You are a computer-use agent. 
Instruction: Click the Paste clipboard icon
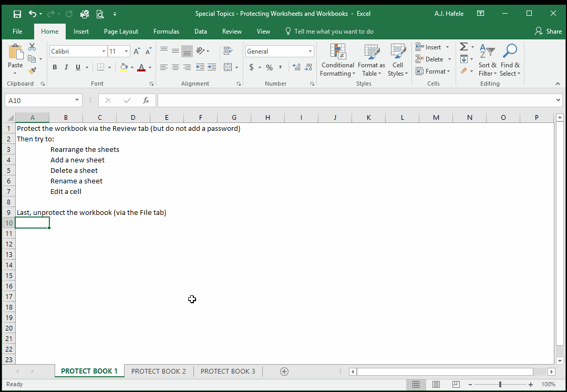pos(15,51)
